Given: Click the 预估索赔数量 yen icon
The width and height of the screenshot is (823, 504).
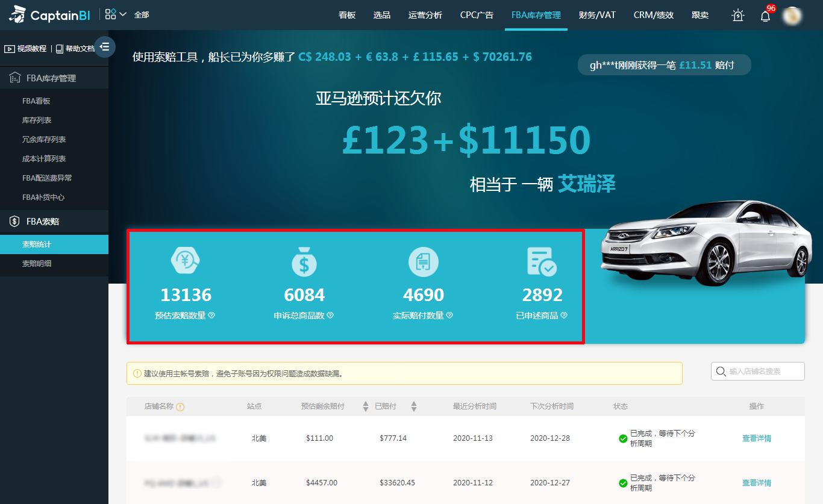Looking at the screenshot, I should coord(186,261).
